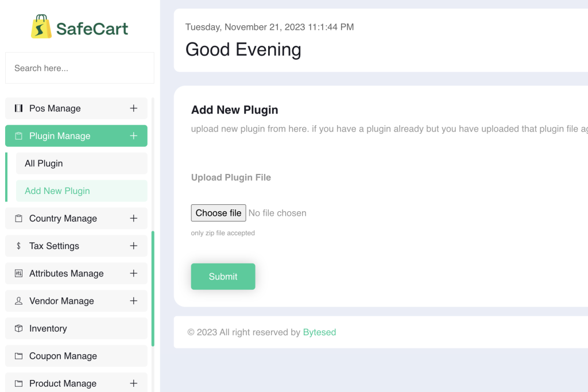Screen dimensions: 588x392
Task: Click the green sidebar scrollbar thumb
Action: tap(153, 289)
